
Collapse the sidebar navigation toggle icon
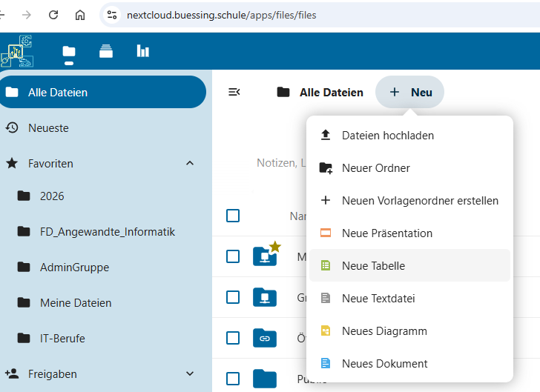234,92
